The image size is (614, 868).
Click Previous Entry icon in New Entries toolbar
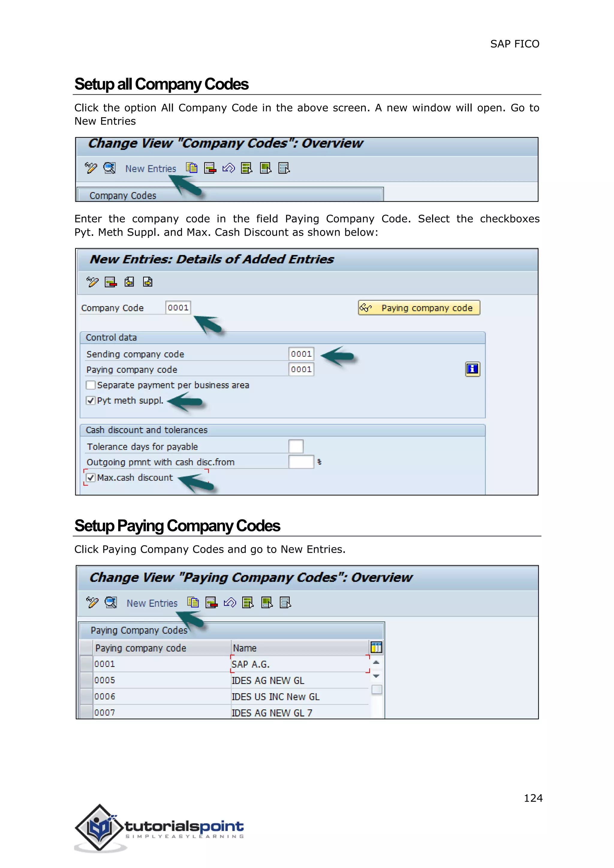tap(129, 282)
